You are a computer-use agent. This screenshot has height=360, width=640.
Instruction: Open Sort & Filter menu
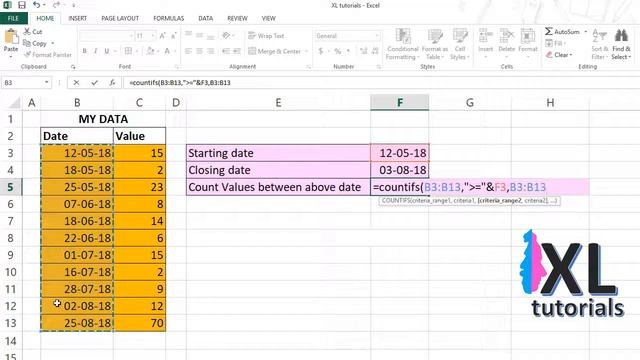point(599,44)
